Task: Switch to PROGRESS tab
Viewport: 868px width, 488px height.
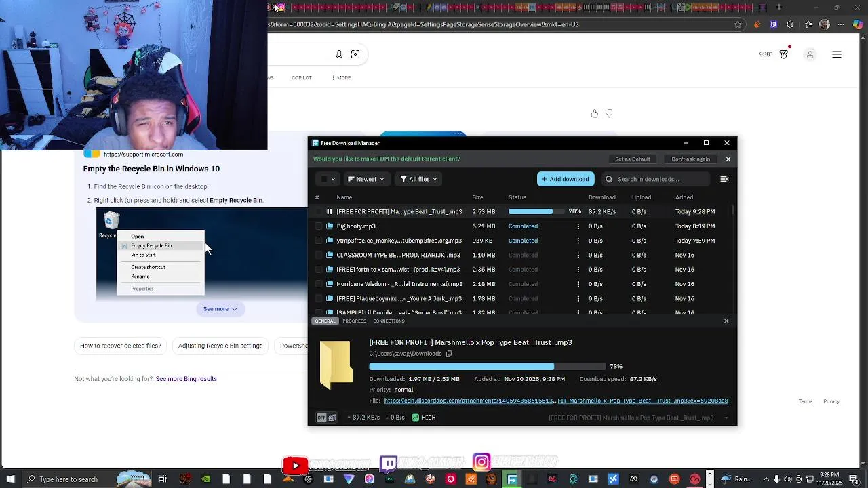Action: coord(354,321)
